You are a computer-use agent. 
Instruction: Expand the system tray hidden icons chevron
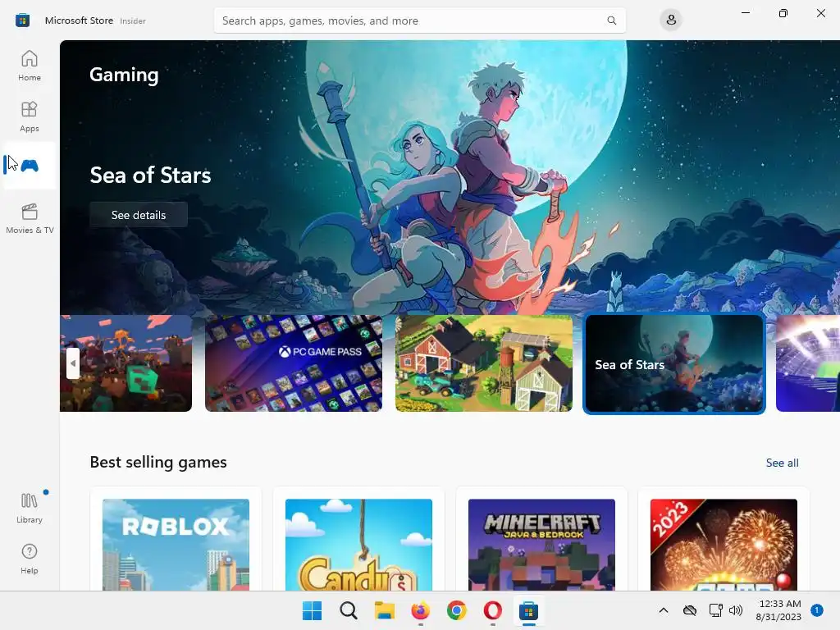coord(663,610)
